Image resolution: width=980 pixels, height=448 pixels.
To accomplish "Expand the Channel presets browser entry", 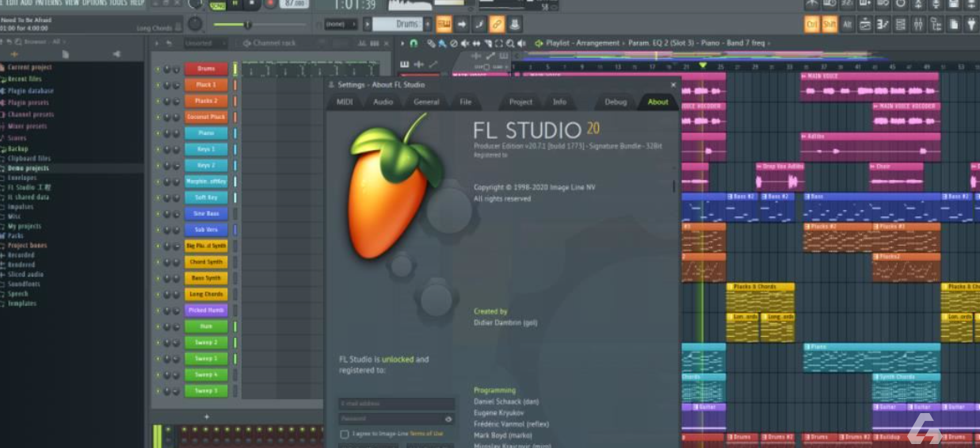I will (30, 114).
